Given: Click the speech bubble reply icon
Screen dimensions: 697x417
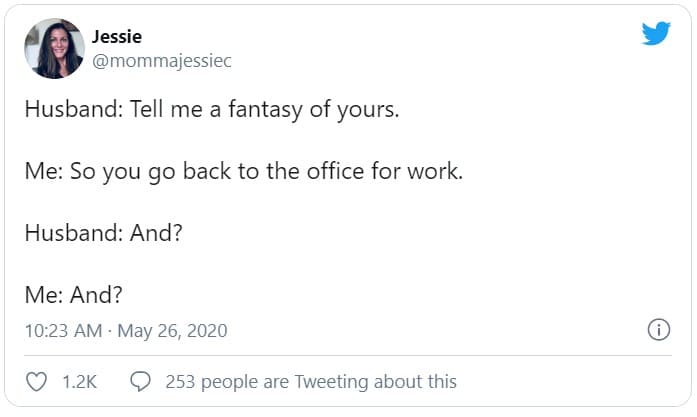Looking at the screenshot, I should pos(141,381).
